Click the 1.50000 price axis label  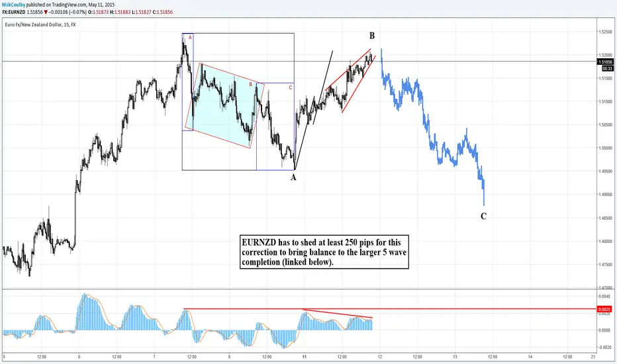click(x=605, y=148)
